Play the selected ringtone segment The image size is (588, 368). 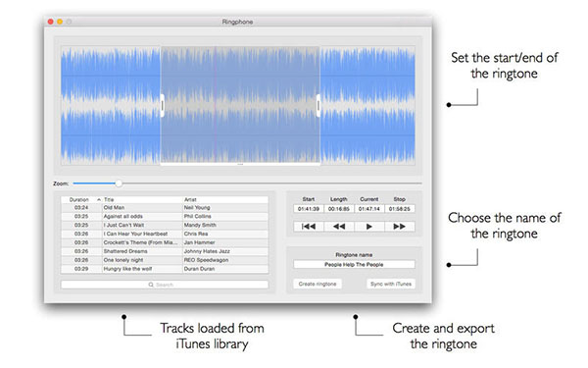369,227
